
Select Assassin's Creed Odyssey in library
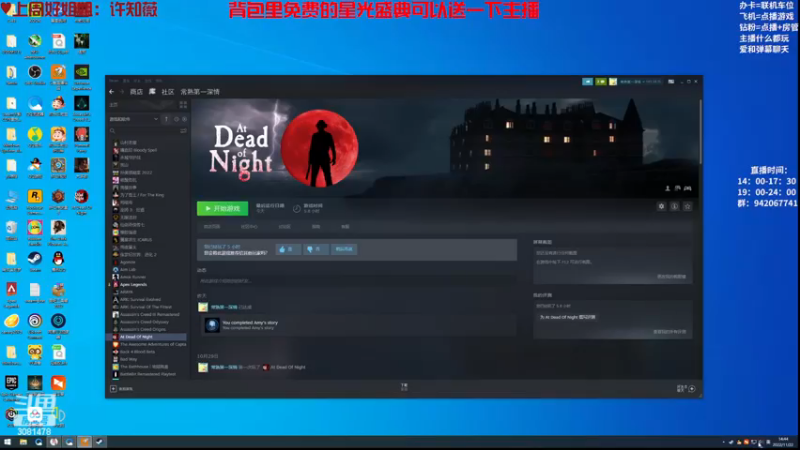(142, 322)
